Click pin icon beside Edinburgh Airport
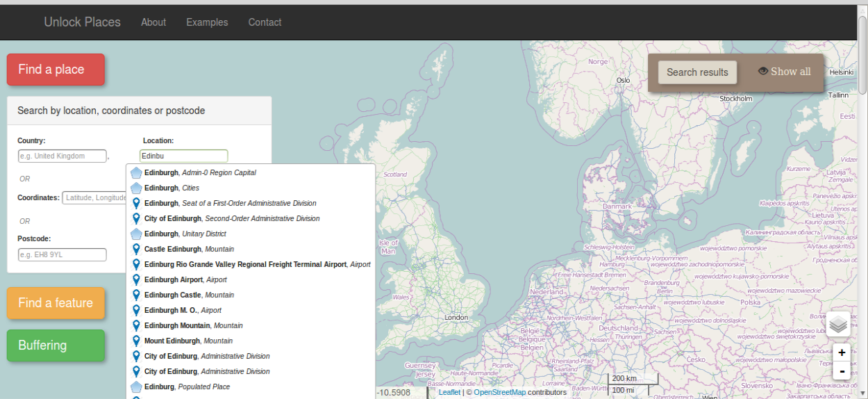The image size is (868, 399). 136,279
